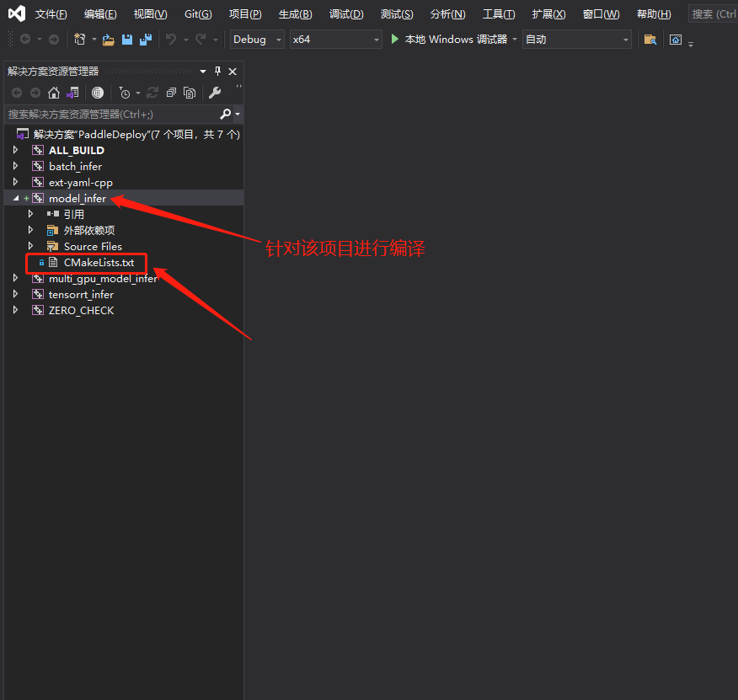Select the CMakeLists.txt file
This screenshot has width=738, height=700.
point(99,262)
